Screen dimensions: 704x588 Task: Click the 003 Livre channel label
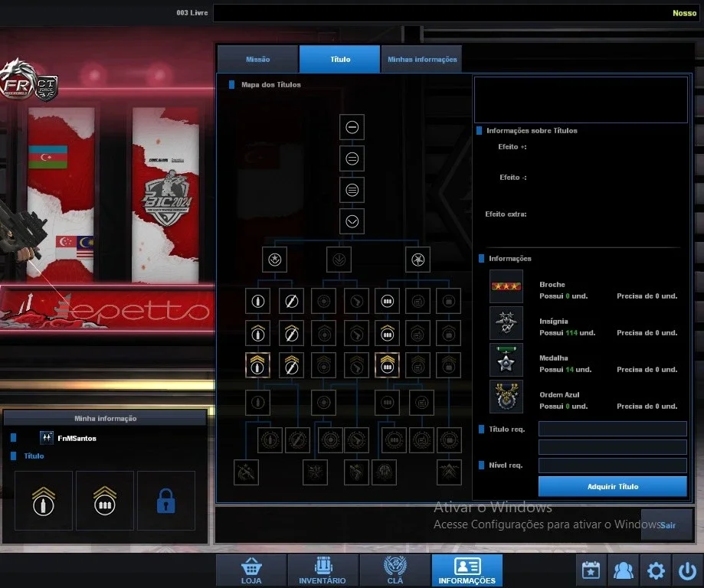click(x=192, y=12)
